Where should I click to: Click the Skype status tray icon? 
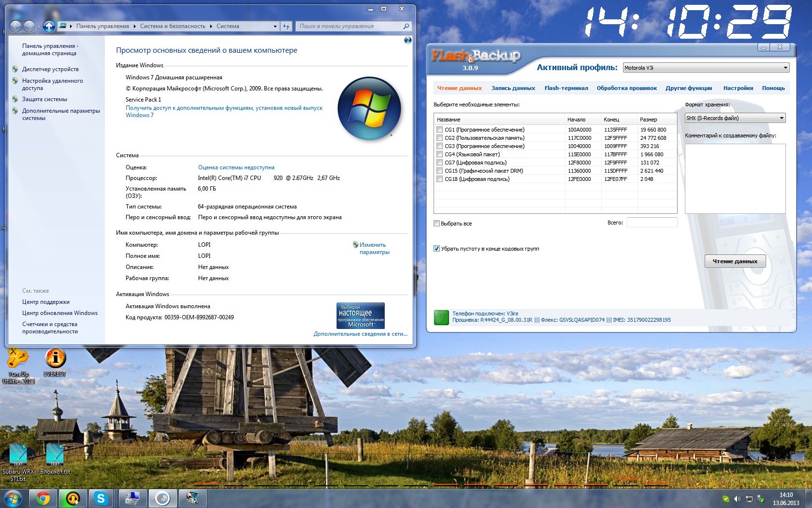click(725, 498)
